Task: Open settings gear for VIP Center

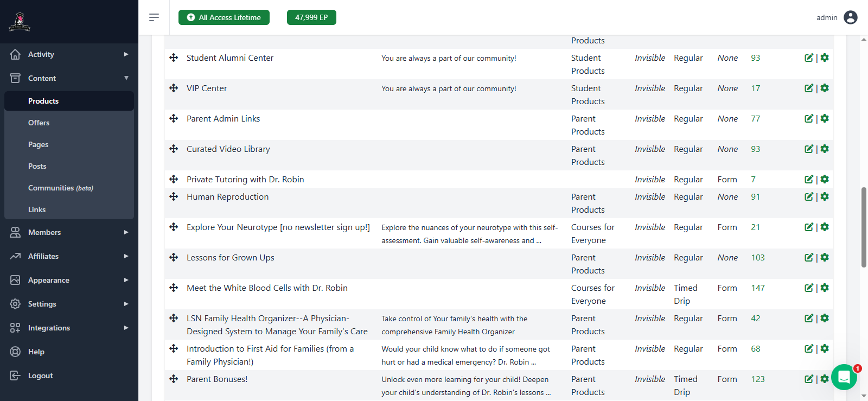Action: (x=825, y=88)
